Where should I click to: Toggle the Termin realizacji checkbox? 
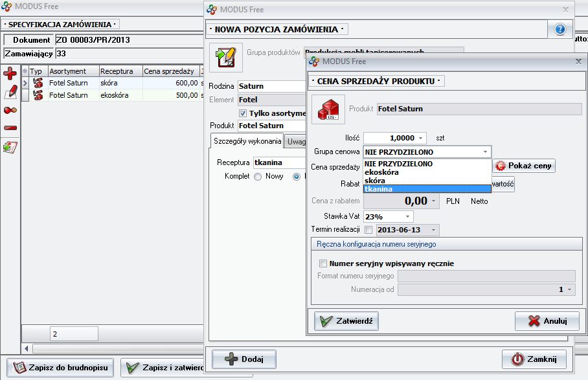(x=368, y=230)
